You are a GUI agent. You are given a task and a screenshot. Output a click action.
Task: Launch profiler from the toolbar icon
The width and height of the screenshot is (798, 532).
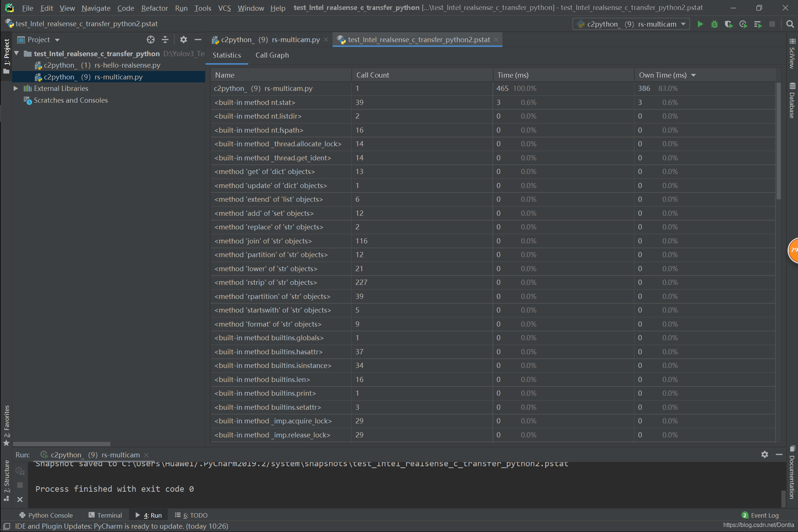click(x=743, y=24)
